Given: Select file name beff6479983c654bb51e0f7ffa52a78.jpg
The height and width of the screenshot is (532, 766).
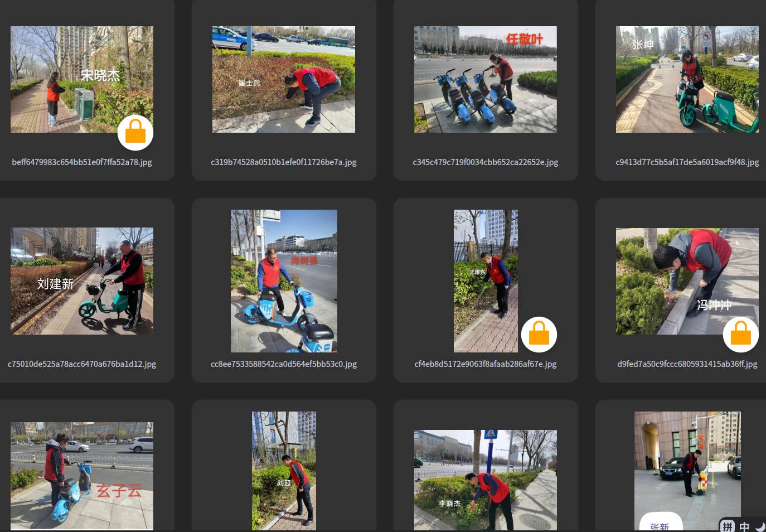Looking at the screenshot, I should point(82,162).
